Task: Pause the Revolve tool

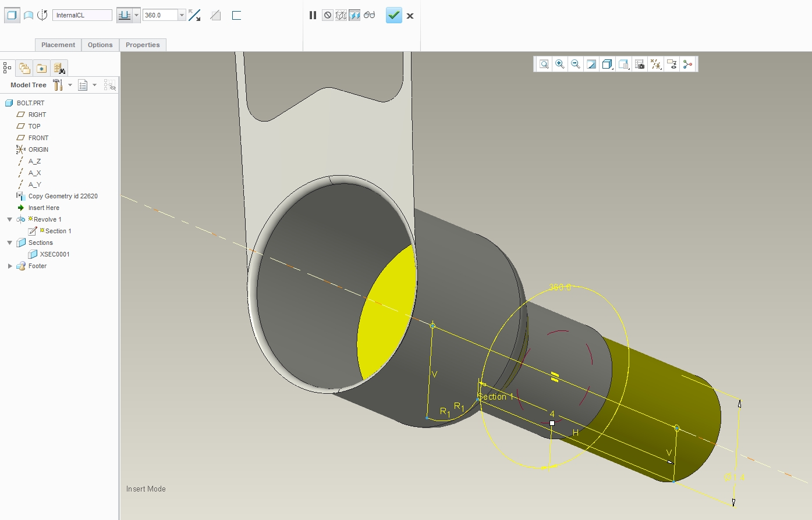Action: click(x=313, y=15)
